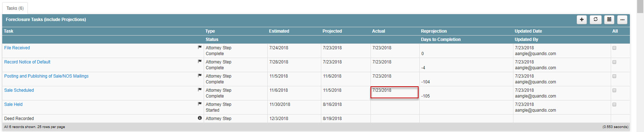Click highlighted Actual date for Sale Scheduled

394,92
